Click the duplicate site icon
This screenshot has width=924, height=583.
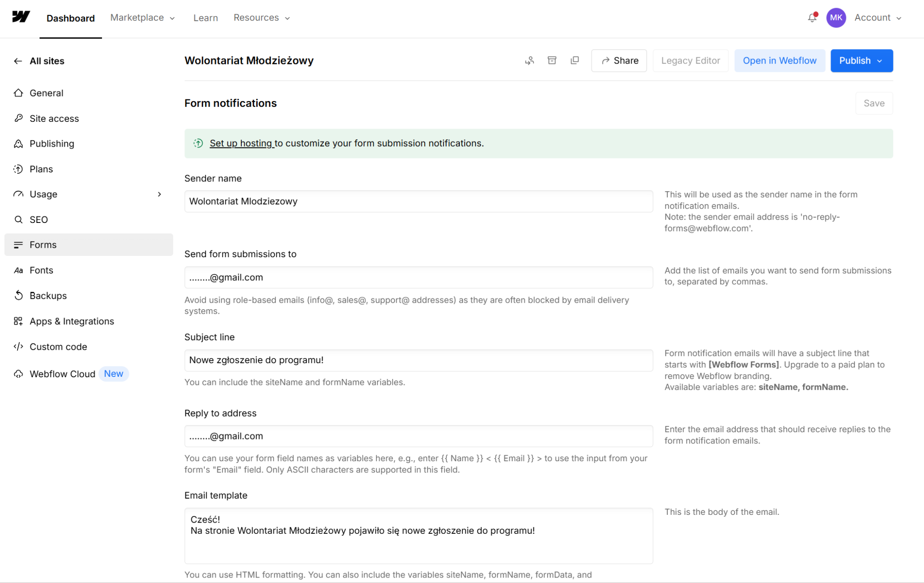click(x=574, y=60)
